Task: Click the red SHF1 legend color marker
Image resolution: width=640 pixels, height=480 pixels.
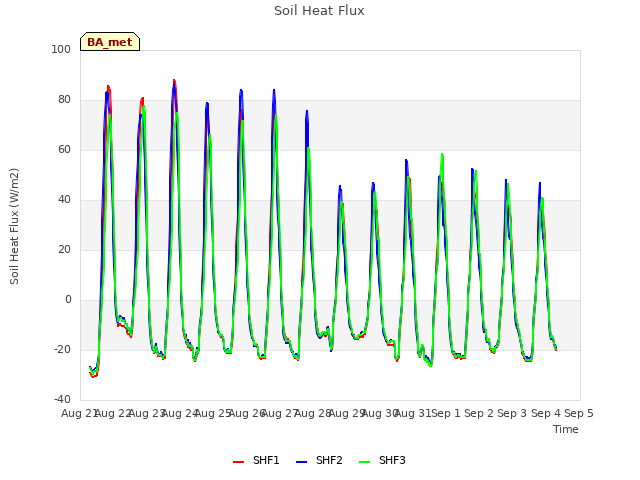Action: (238, 462)
